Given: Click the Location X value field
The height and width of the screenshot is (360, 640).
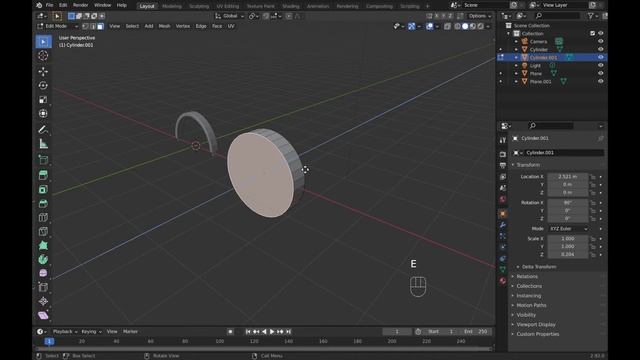Looking at the screenshot, I should pos(567,176).
